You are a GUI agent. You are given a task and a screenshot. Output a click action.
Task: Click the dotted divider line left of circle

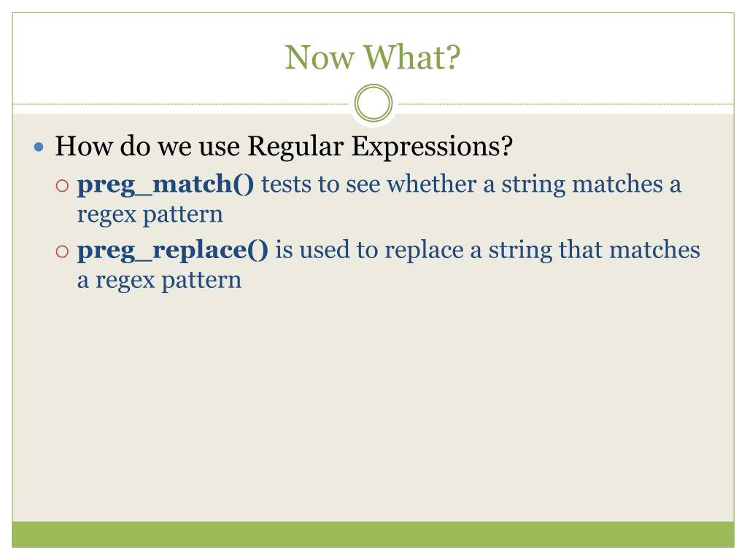coord(182,104)
